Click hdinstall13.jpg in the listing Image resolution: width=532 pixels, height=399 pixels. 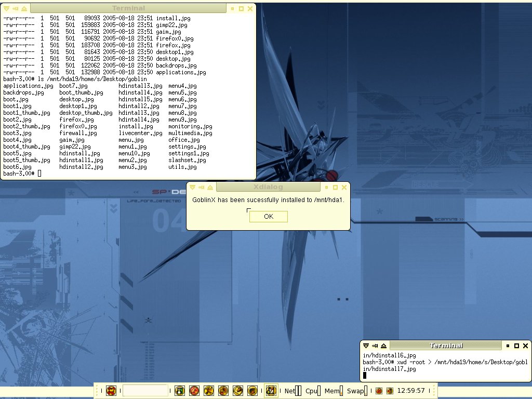coord(140,86)
